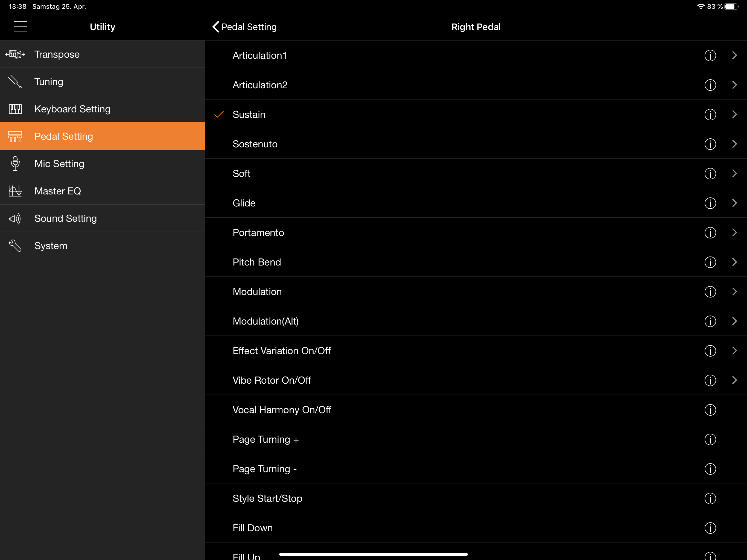747x560 pixels.
Task: Select Pedal Setting in the Utility menu
Action: point(63,136)
